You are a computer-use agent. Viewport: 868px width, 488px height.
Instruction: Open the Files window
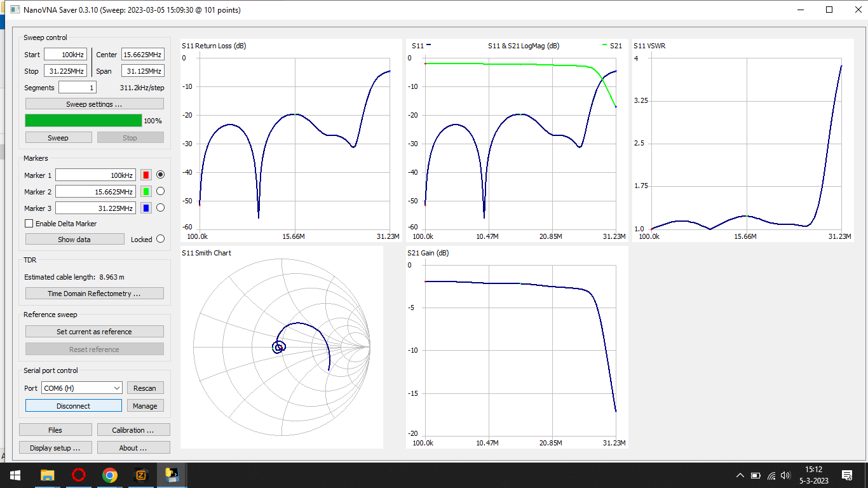[x=55, y=430]
